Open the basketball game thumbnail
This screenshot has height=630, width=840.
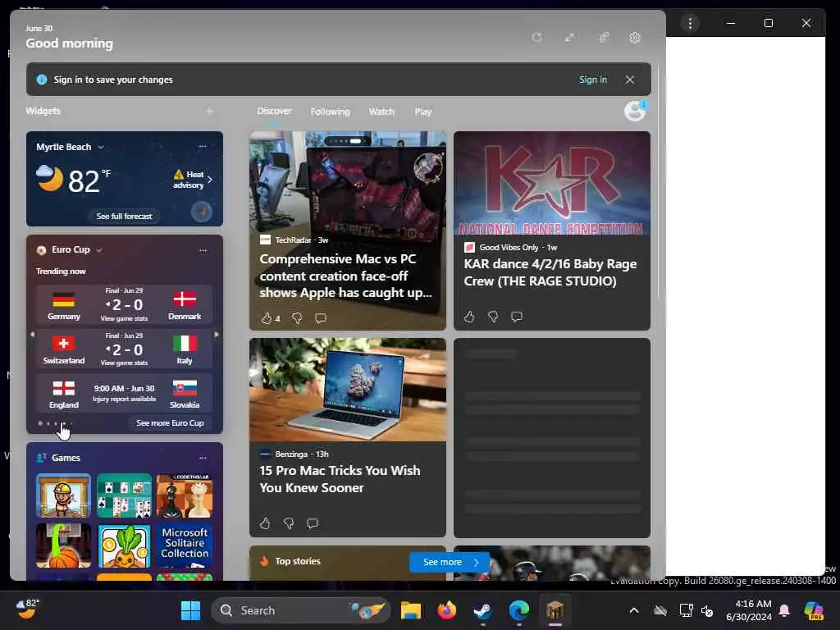[x=63, y=546]
